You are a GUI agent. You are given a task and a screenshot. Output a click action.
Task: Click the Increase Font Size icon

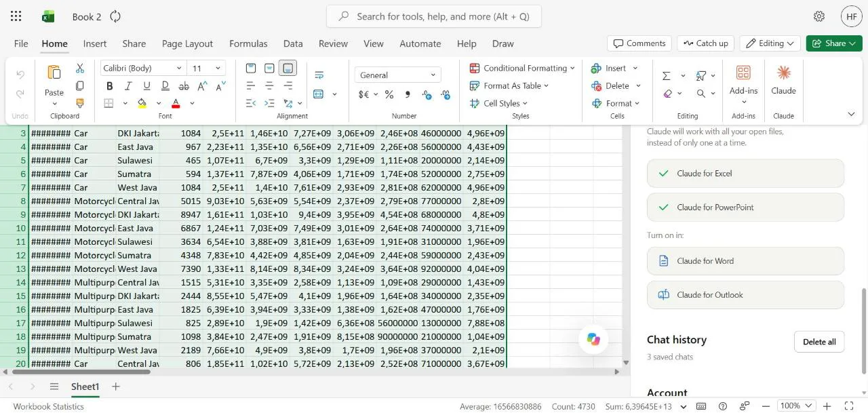pyautogui.click(x=202, y=86)
